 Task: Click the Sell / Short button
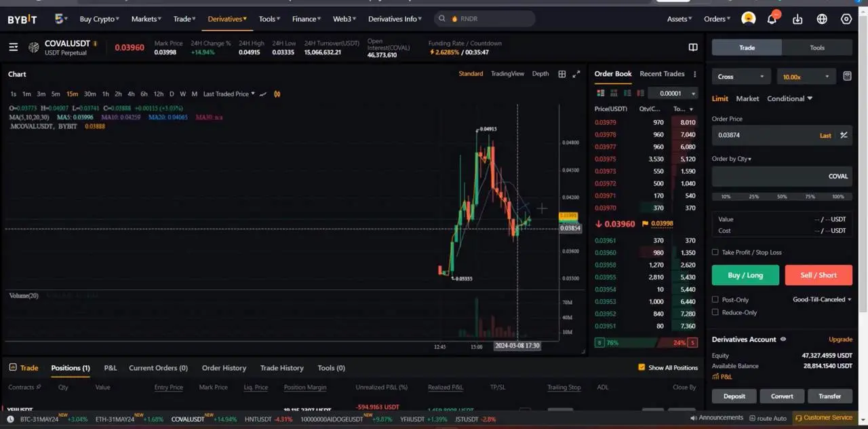(818, 275)
